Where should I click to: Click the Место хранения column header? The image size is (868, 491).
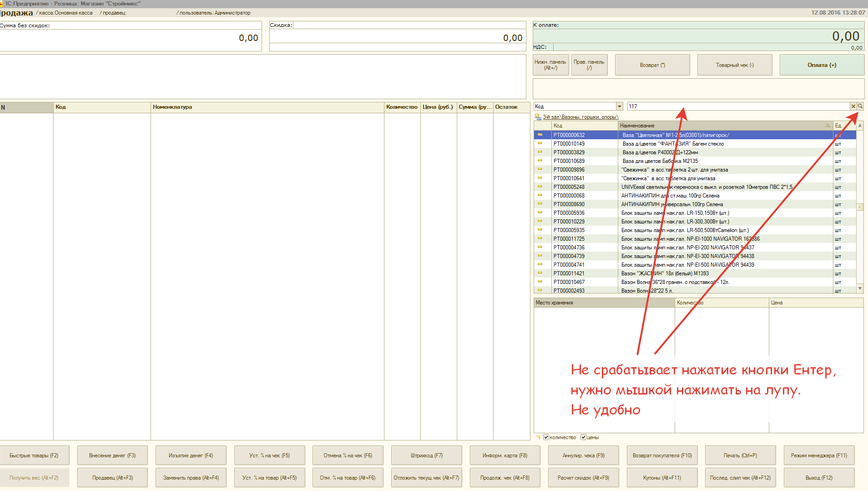pos(603,303)
